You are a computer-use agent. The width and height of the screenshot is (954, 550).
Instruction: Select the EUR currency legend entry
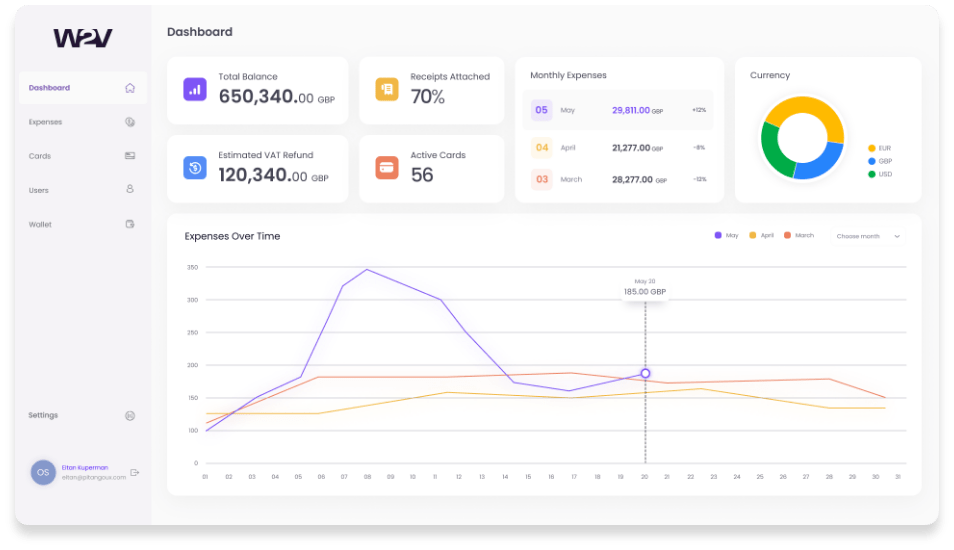[x=880, y=148]
